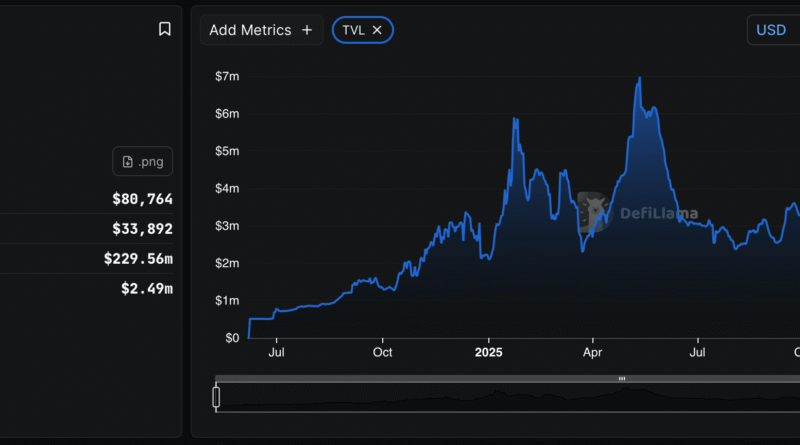800x445 pixels.
Task: Click the $80,764 value in the stats list
Action: pos(142,199)
